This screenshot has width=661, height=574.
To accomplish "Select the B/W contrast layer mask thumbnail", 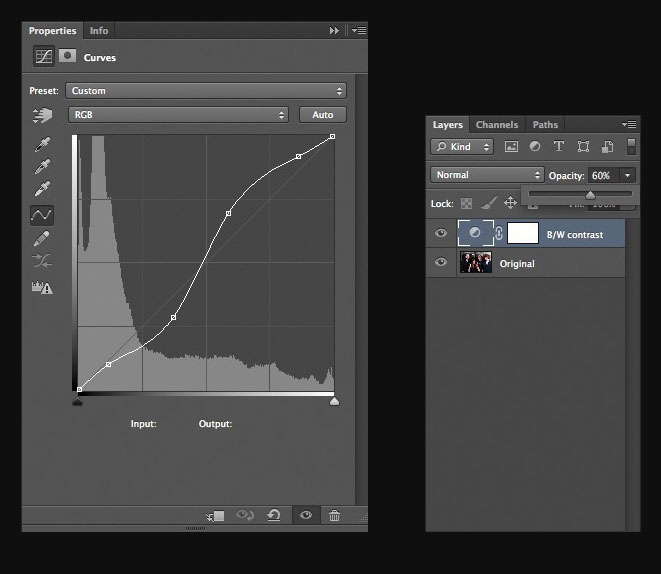I will point(523,233).
